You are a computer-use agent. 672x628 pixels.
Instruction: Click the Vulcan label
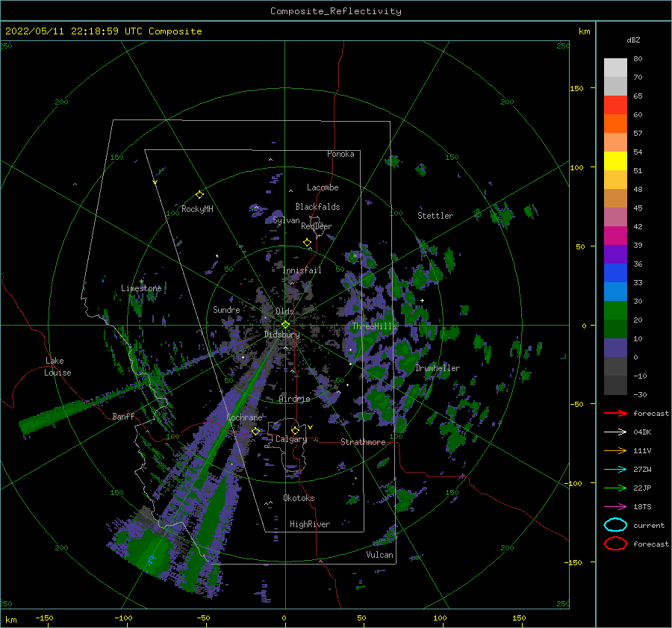pos(379,555)
